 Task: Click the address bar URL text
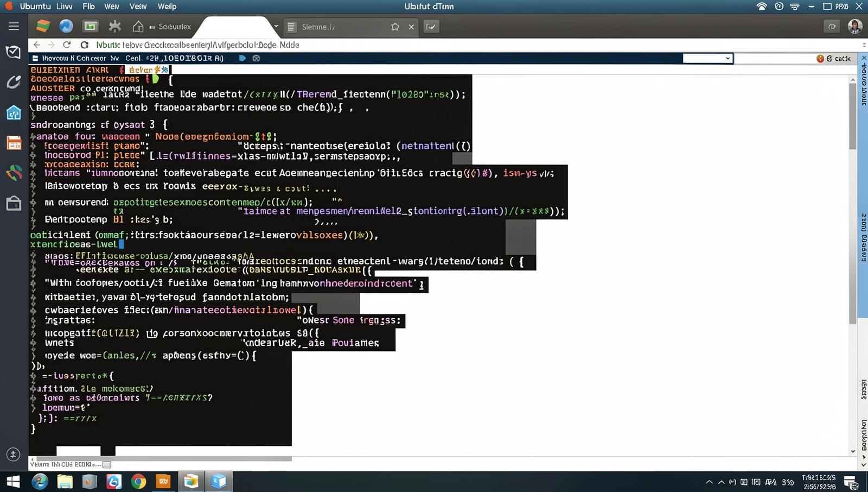(x=197, y=45)
